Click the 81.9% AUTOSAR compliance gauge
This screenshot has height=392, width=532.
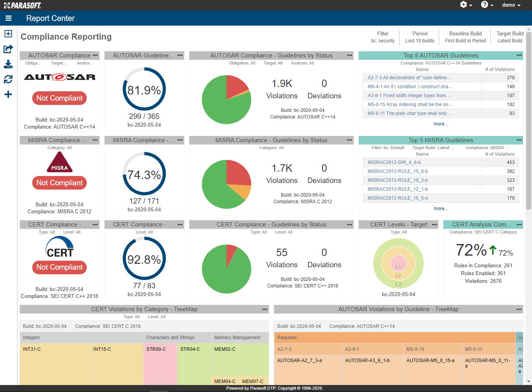tap(144, 89)
